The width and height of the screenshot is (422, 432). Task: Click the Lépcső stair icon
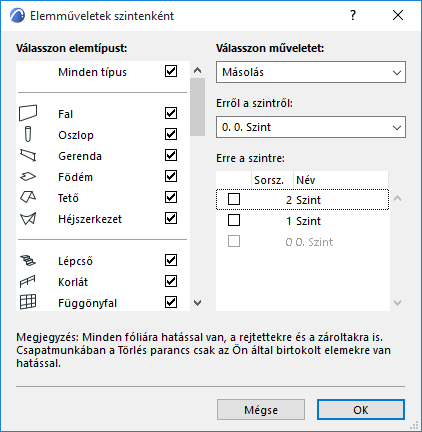click(28, 260)
